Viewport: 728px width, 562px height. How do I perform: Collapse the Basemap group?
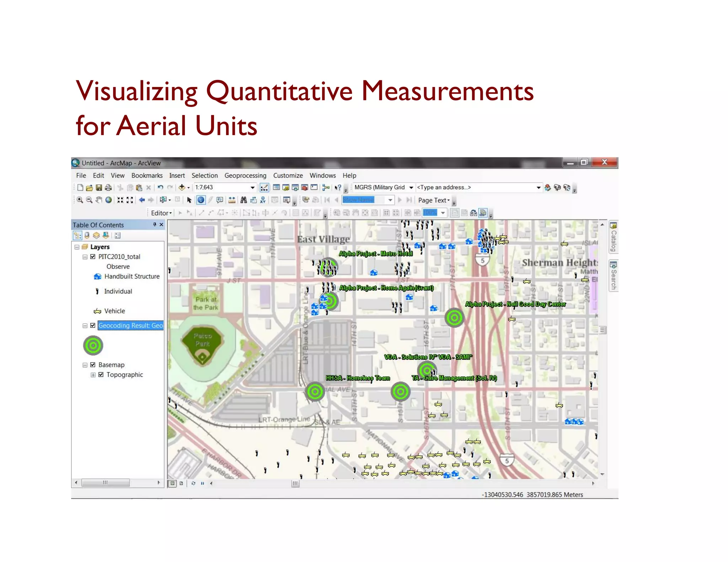[85, 365]
